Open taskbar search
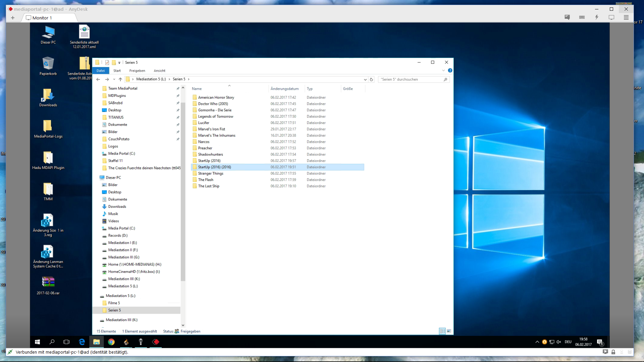644x362 pixels. pyautogui.click(x=52, y=342)
